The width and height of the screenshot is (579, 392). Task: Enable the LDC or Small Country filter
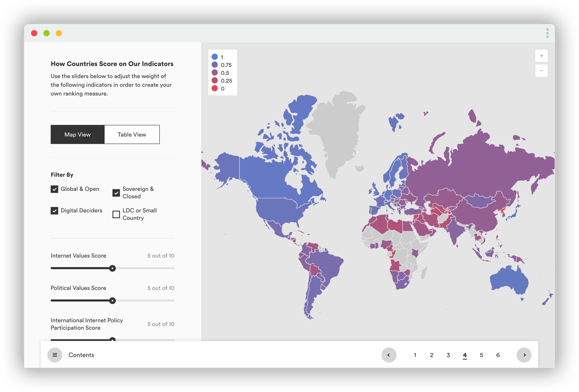[x=116, y=214]
